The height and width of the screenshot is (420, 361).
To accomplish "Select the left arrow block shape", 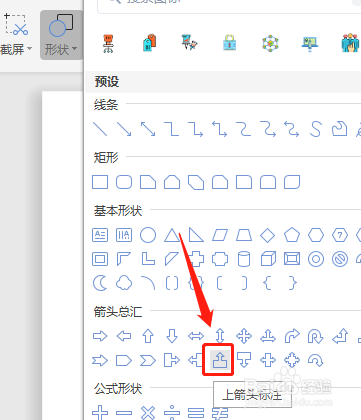I will tap(124, 336).
